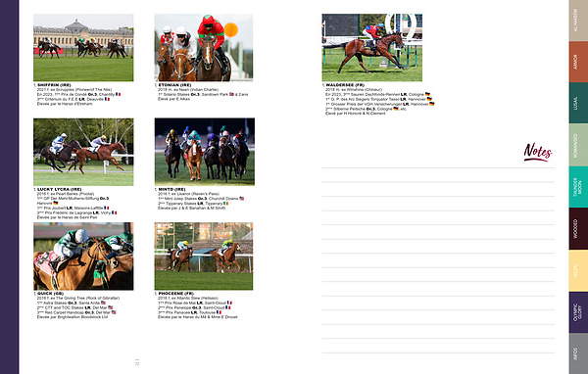Viewport: 588px width, 374px height.
Task: Open the PHOCEENE race photo
Action: click(x=204, y=256)
